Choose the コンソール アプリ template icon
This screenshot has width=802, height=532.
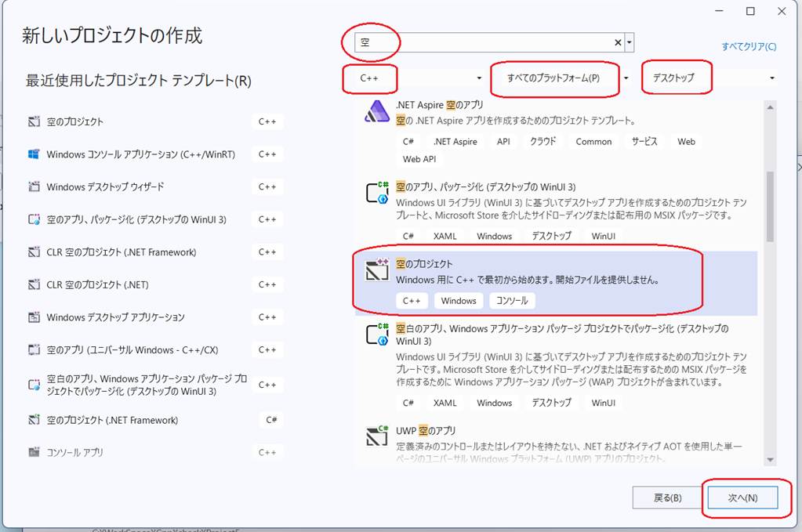click(x=34, y=452)
